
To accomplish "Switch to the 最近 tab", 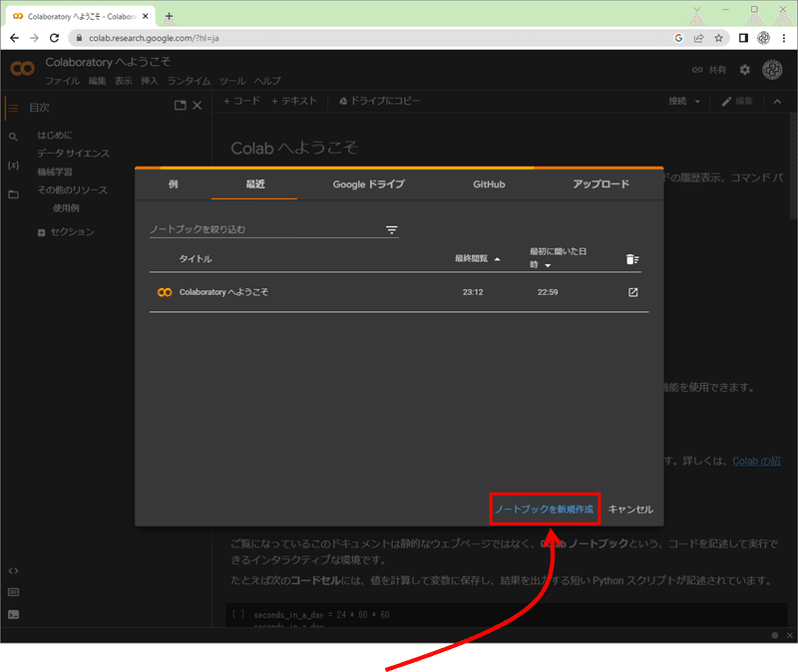I will 254,184.
